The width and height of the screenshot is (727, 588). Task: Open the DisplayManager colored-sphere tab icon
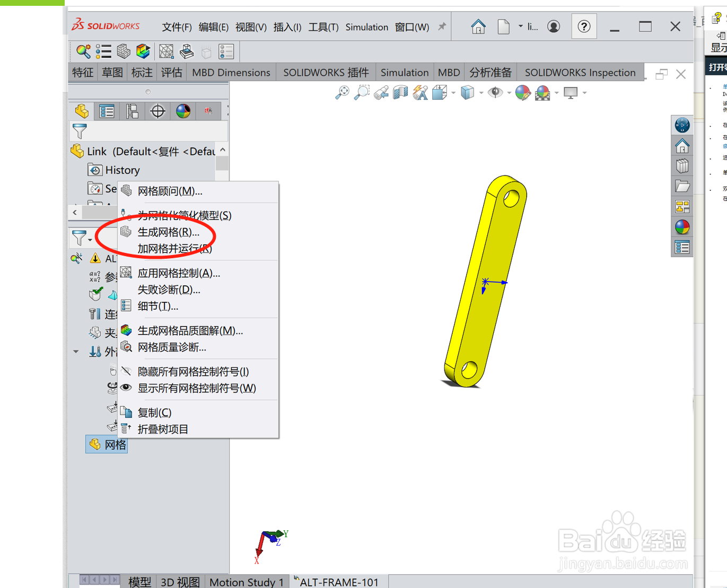pyautogui.click(x=183, y=111)
